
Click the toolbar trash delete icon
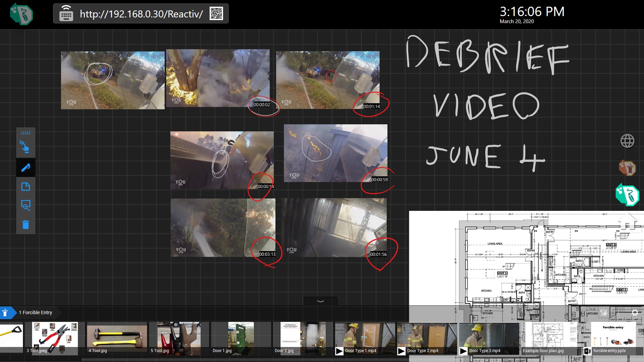point(25,224)
